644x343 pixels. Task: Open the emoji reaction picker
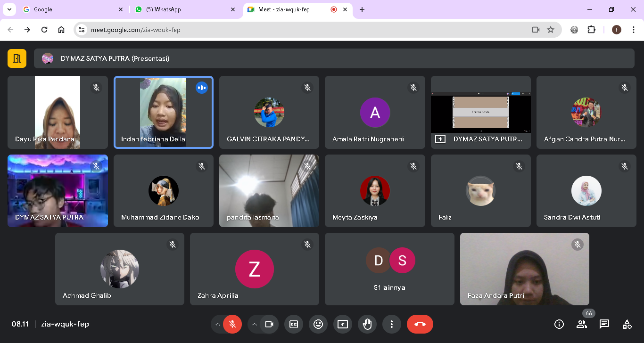coord(318,324)
